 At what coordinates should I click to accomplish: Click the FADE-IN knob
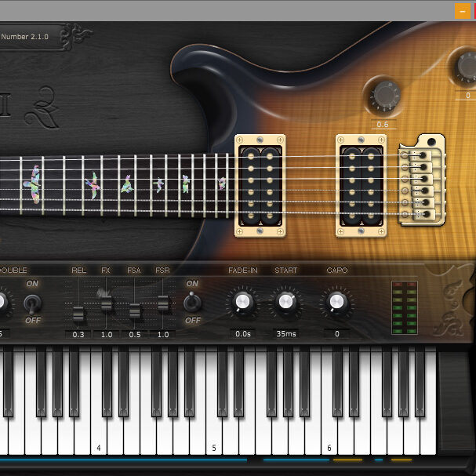[x=242, y=301]
